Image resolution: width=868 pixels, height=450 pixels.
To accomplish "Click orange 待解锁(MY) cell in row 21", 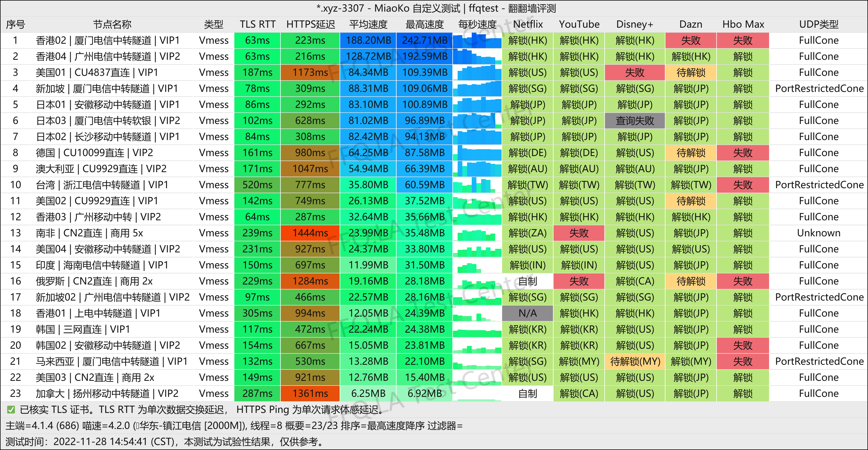I will tap(635, 361).
